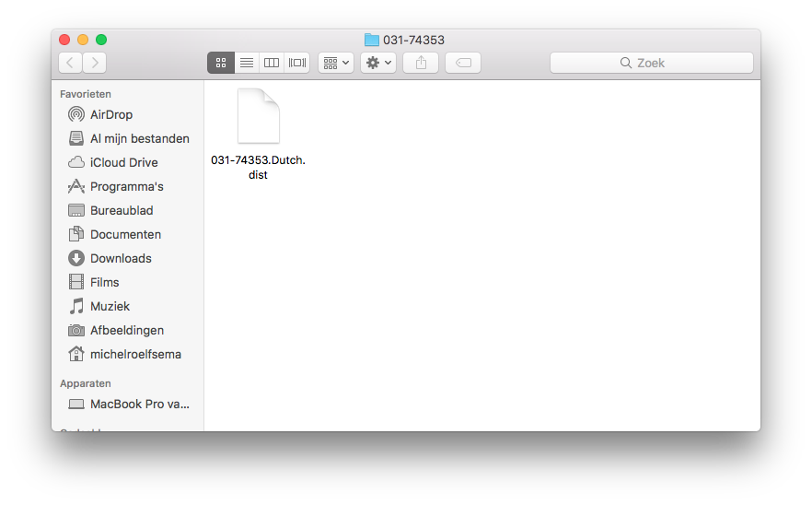Click the Favorieten section header
This screenshot has height=505, width=812.
coord(86,94)
